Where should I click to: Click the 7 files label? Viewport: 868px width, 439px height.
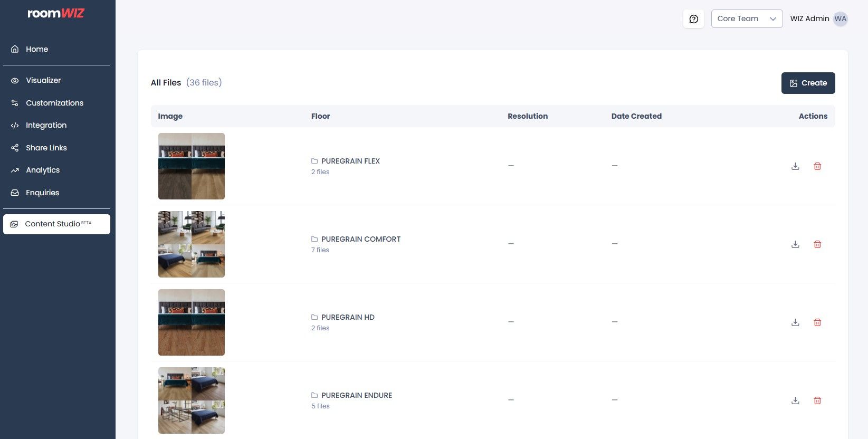[320, 250]
